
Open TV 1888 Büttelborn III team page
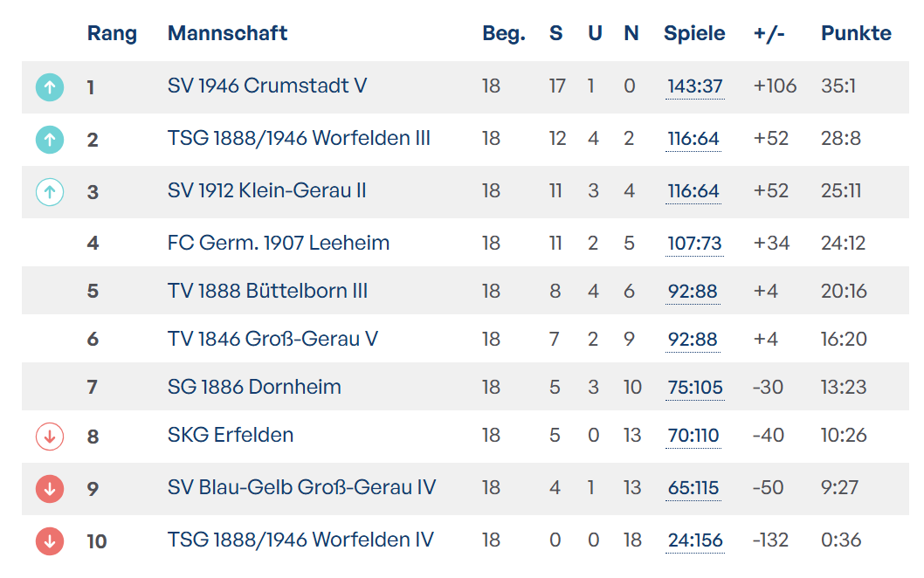point(267,291)
